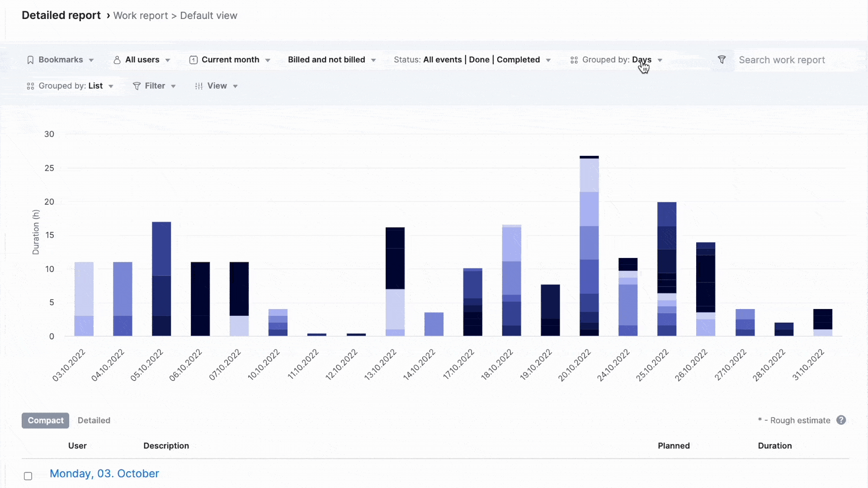Image resolution: width=868 pixels, height=488 pixels.
Task: Click the billing filter icon
Action: [331, 60]
